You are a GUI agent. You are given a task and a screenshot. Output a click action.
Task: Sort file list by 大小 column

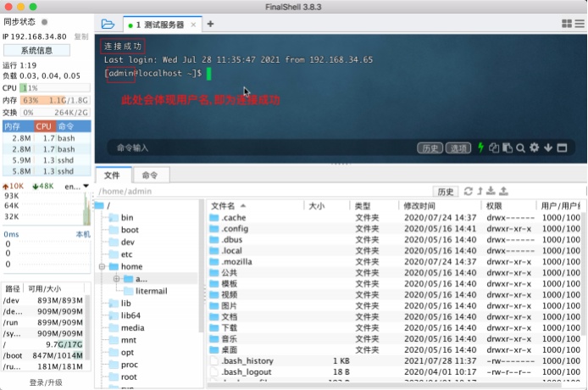[327, 206]
